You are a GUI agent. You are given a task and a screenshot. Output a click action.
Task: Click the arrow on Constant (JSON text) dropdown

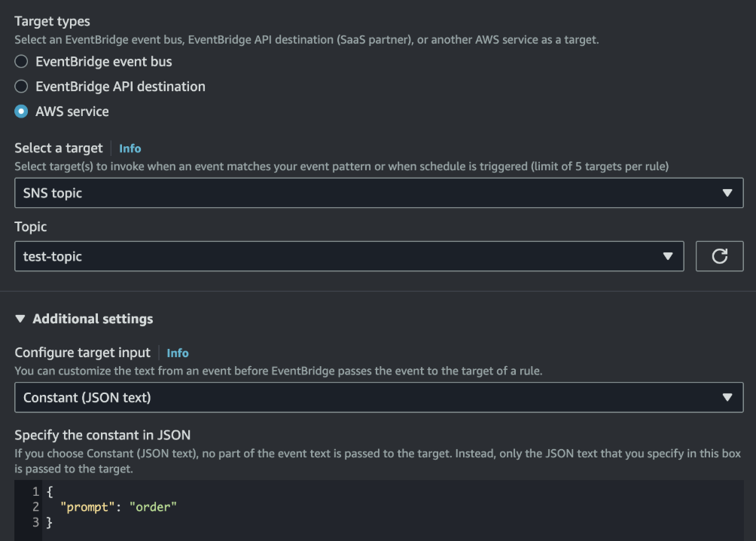(x=727, y=397)
